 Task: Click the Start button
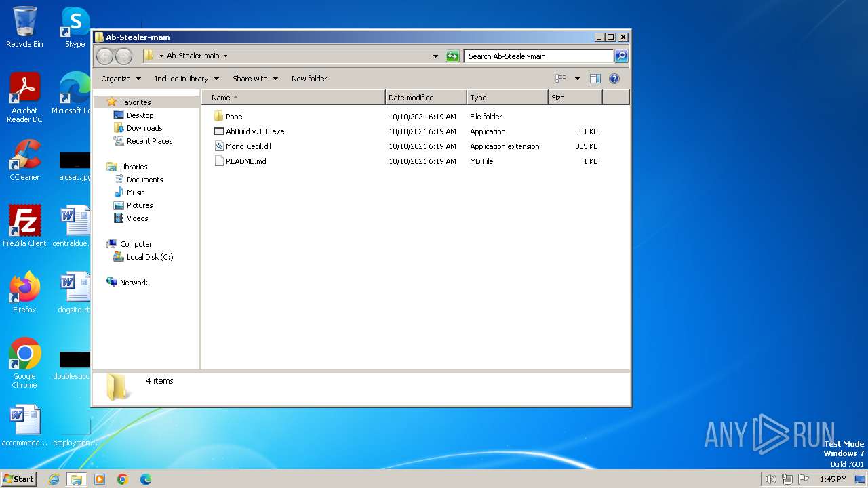(19, 479)
